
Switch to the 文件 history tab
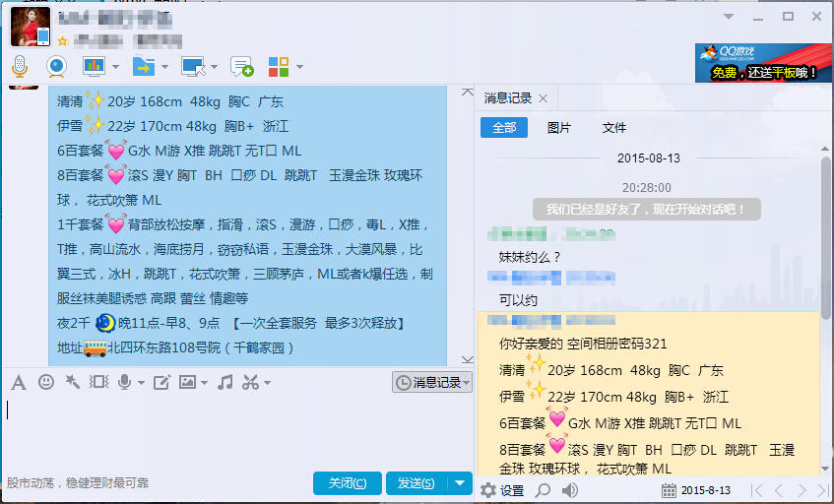tap(613, 128)
